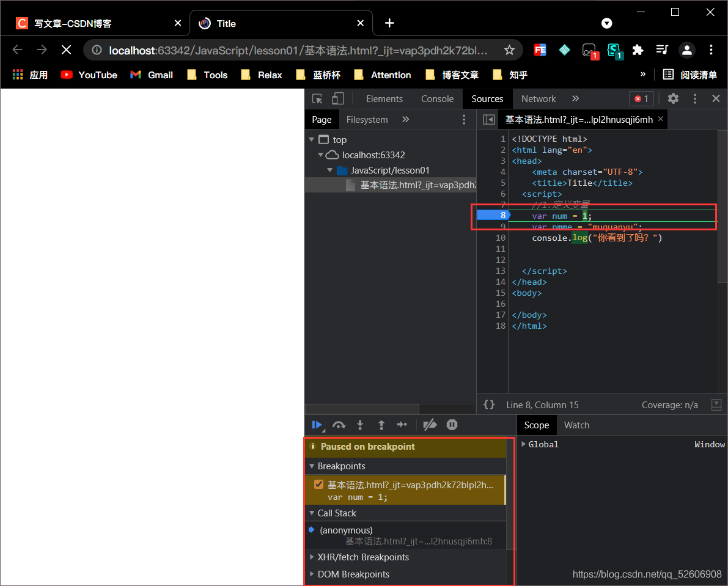Open the 应用 apps shortcut
728x586 pixels.
[x=30, y=75]
